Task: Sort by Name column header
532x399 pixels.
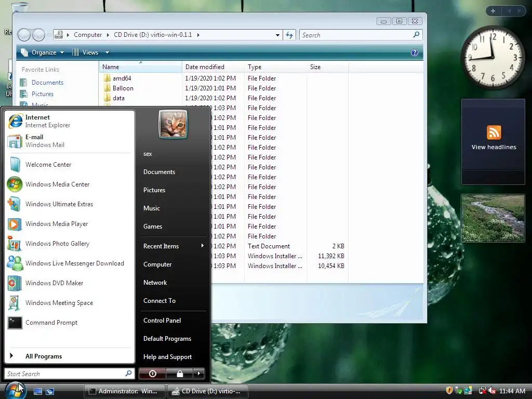Action: pyautogui.click(x=140, y=67)
